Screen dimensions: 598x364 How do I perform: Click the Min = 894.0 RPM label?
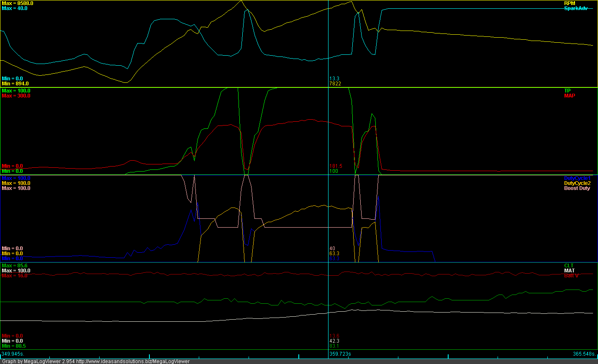pyautogui.click(x=15, y=84)
